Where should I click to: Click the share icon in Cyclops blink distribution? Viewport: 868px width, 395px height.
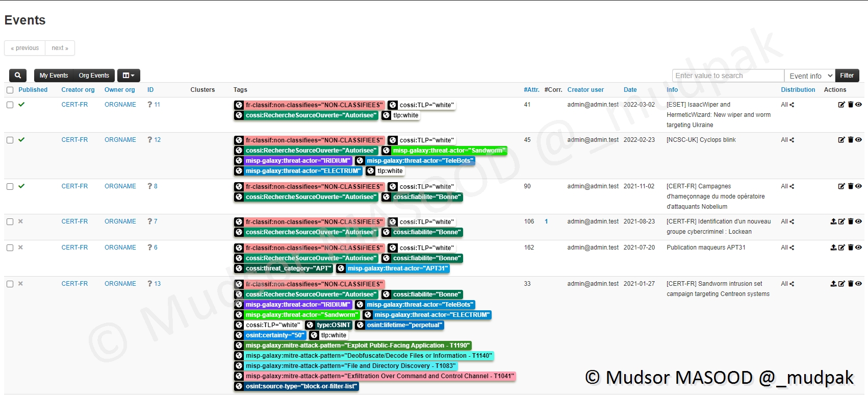[x=792, y=140]
